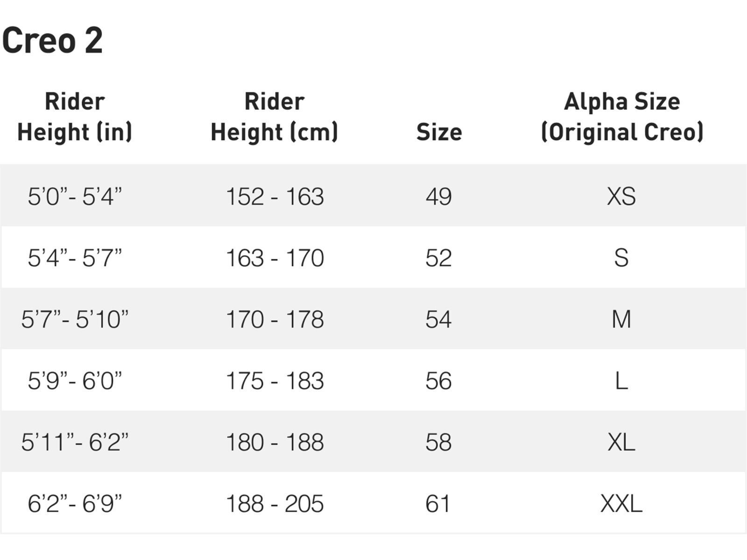
Task: Click size 61 in the table
Action: point(438,504)
